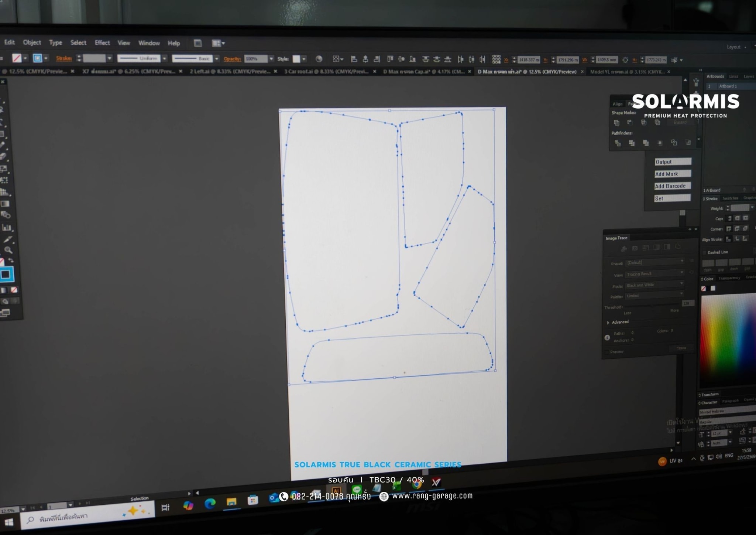Open the Opacity dropdown arrow in control bar
The width and height of the screenshot is (756, 535).
[x=271, y=59]
